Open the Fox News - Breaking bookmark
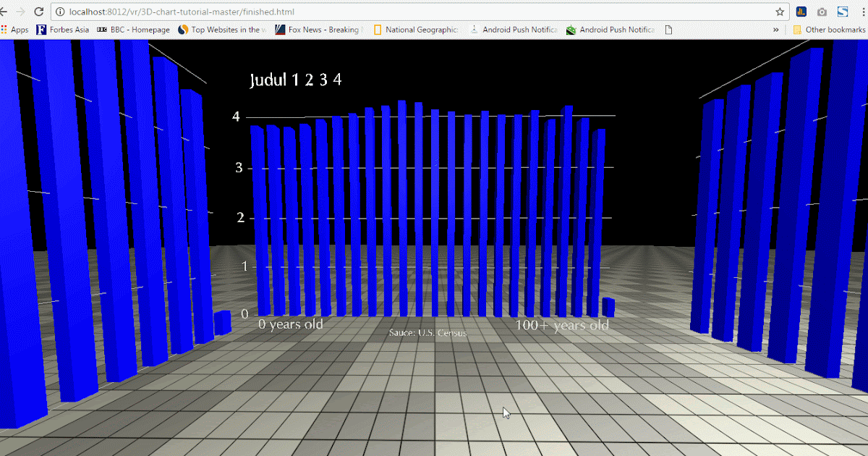This screenshot has height=456, width=868. tap(318, 29)
